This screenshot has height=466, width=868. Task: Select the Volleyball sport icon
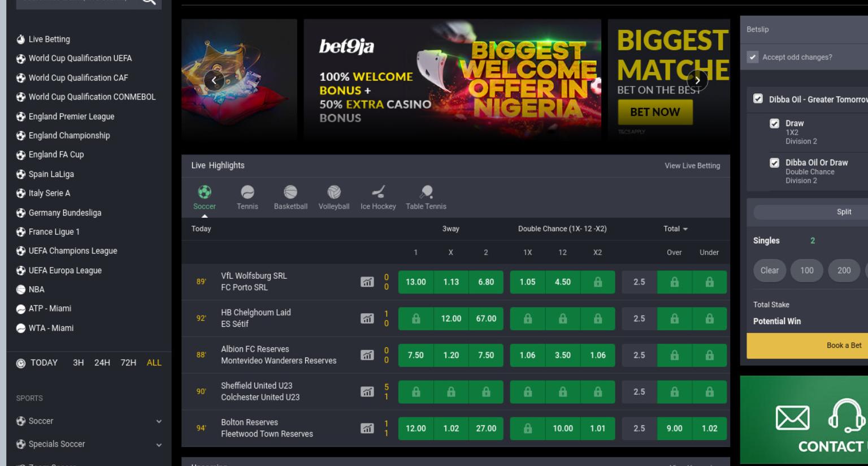(334, 198)
